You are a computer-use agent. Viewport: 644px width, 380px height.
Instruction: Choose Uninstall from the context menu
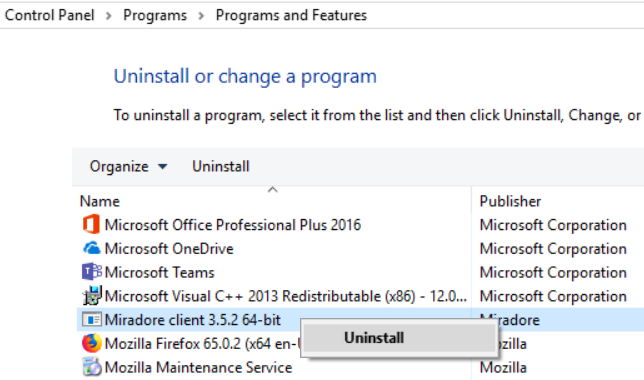click(374, 338)
